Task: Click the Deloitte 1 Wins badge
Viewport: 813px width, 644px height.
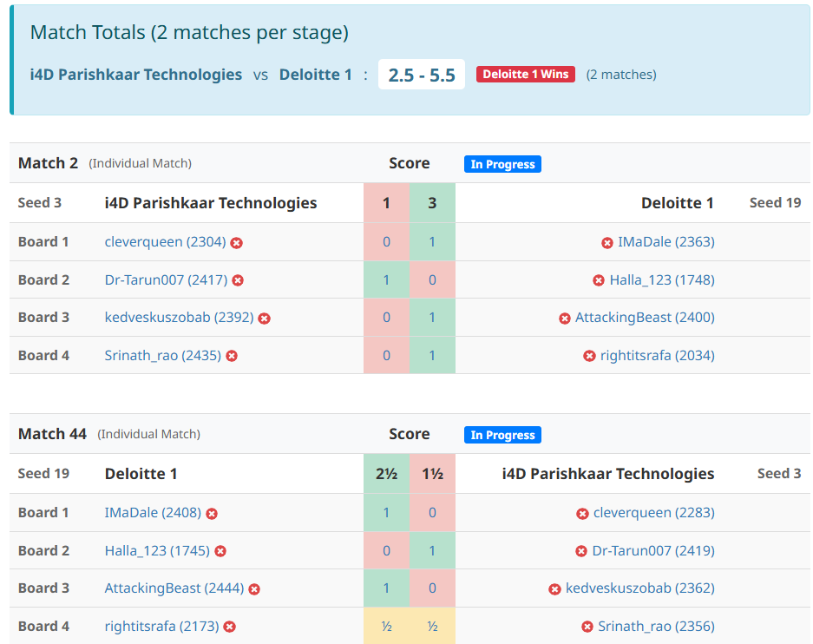Action: pyautogui.click(x=526, y=75)
